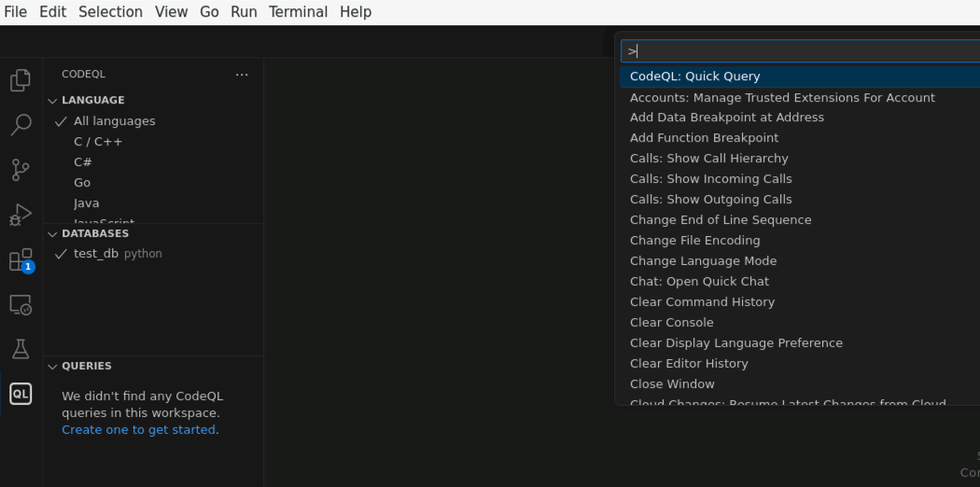
Task: Open CodeQL QL sidebar icon
Action: 21,394
